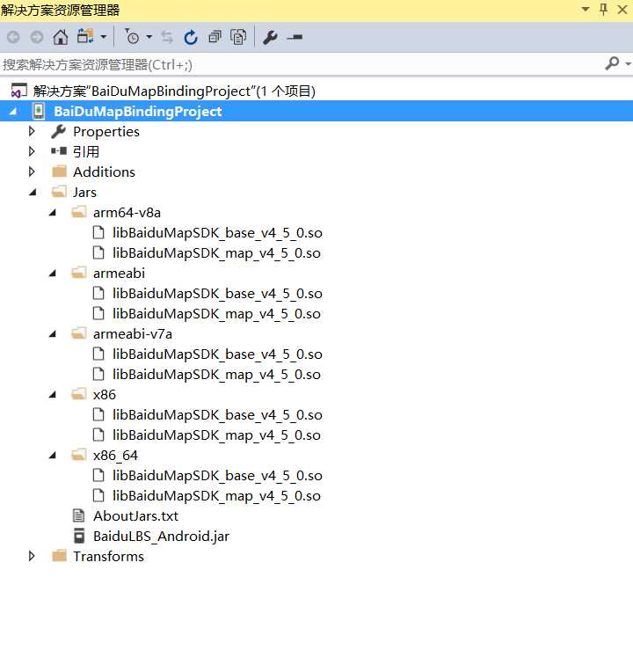This screenshot has height=672, width=633.
Task: Open Pending Changes Filter dropdown arrow
Action: (x=149, y=37)
